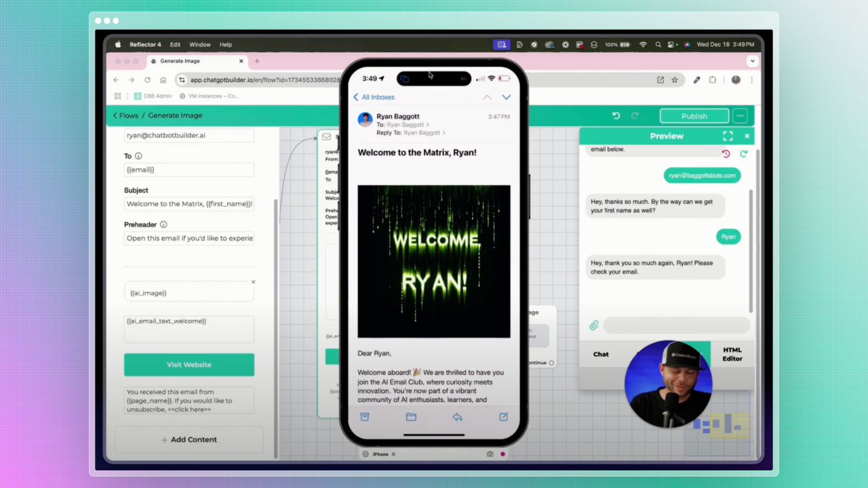Image resolution: width=868 pixels, height=488 pixels.
Task: Click the Publish button
Action: pyautogui.click(x=694, y=116)
